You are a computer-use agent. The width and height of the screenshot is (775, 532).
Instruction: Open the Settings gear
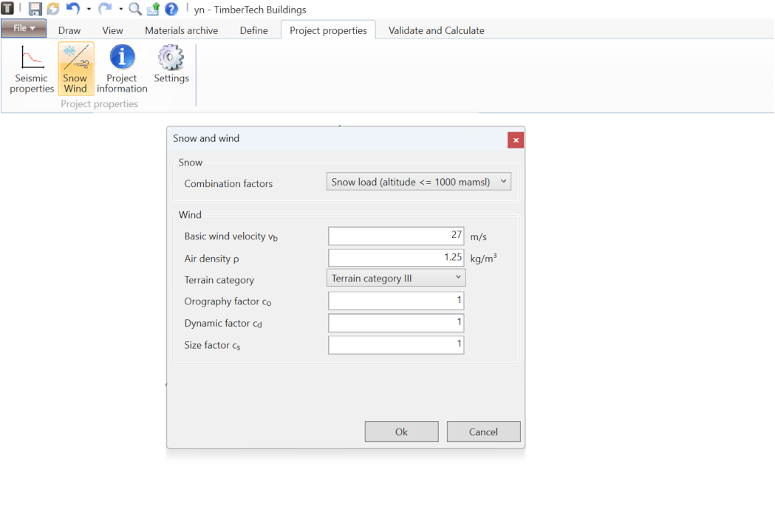171,64
